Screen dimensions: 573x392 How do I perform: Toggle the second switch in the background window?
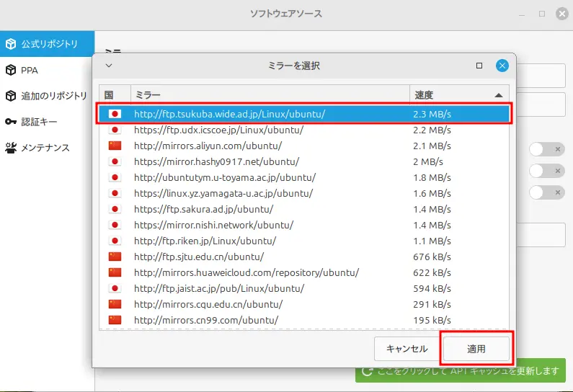[546, 171]
